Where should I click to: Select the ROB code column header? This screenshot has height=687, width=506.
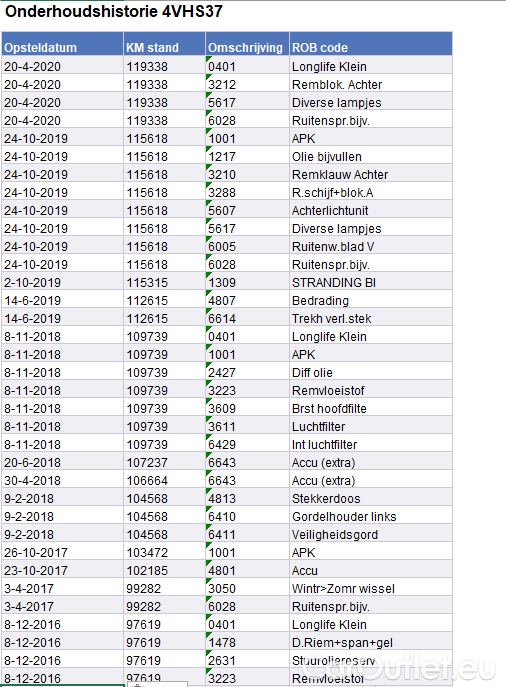[371, 44]
